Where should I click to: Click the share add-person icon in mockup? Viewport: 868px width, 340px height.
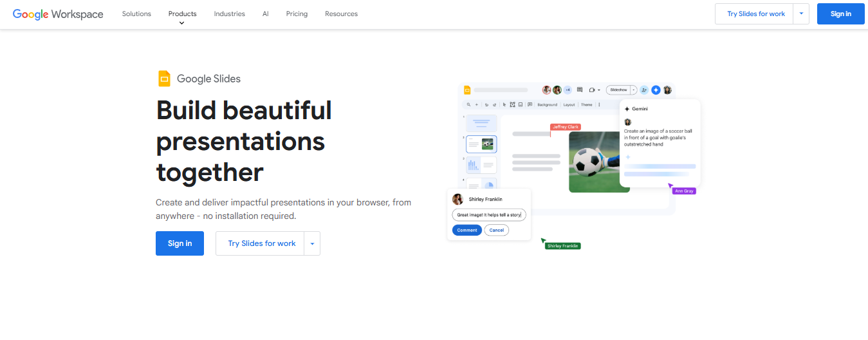[x=644, y=90]
